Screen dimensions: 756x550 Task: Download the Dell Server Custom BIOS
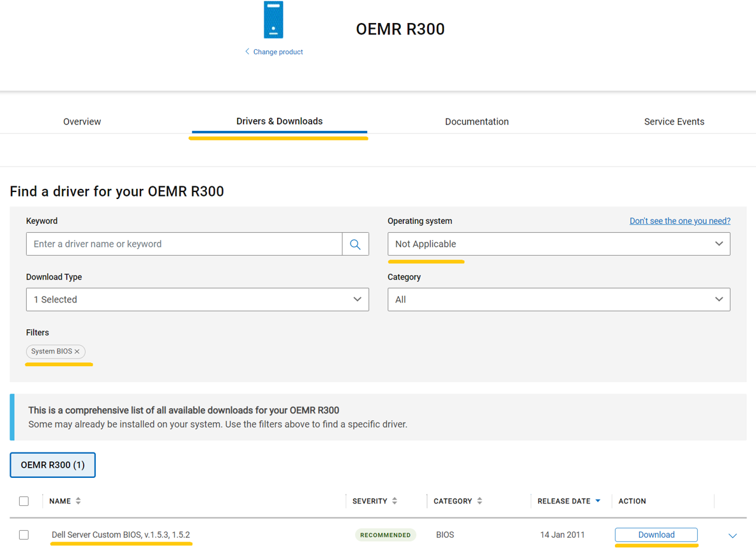[x=656, y=535]
